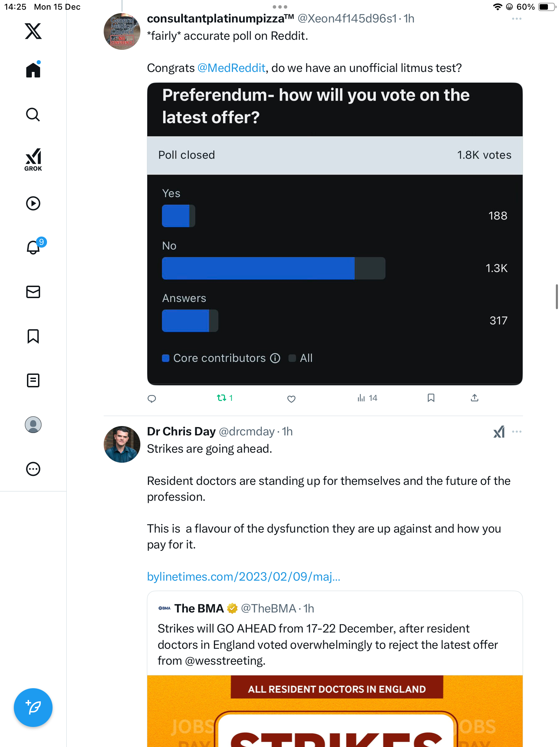This screenshot has height=747, width=560.
Task: Open more options for Dr Chris Day post
Action: [x=516, y=432]
